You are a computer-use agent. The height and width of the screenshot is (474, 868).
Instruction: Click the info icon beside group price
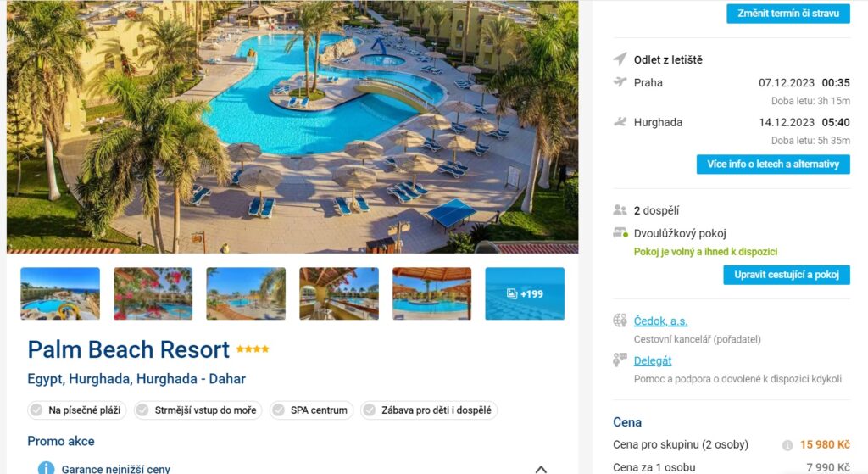787,445
